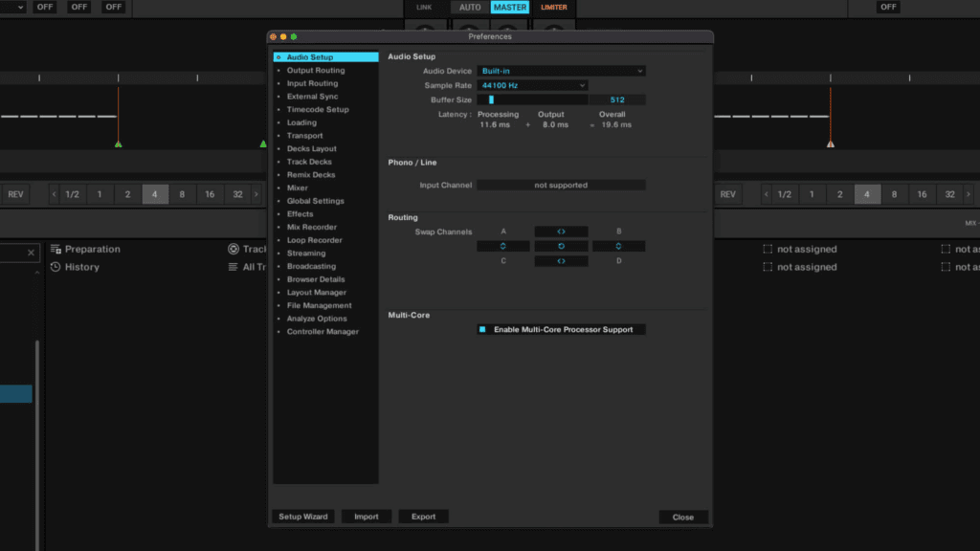
Task: Click the Buffer Size slider
Action: (532, 99)
